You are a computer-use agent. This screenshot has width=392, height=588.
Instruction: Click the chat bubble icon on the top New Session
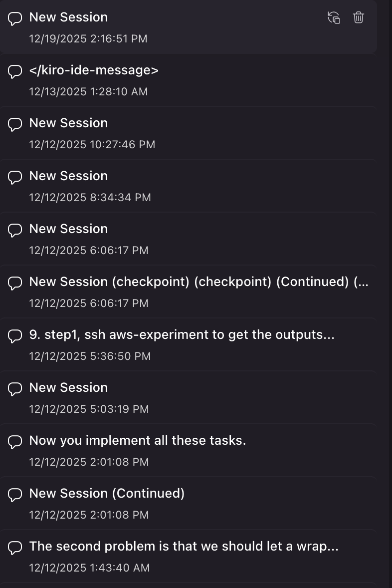(x=14, y=18)
